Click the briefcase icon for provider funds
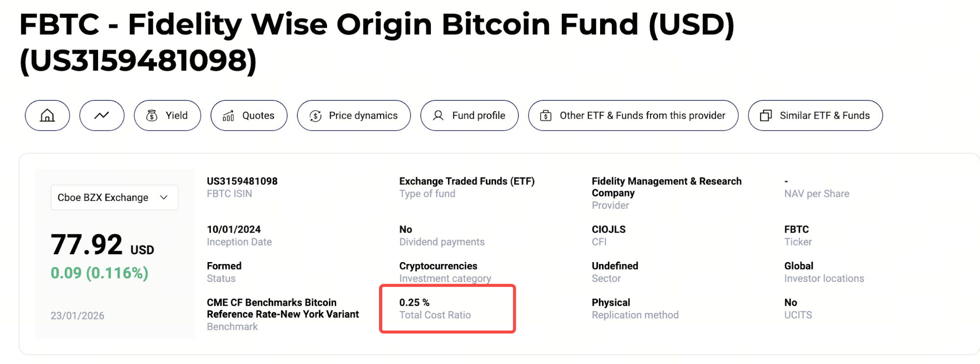The image size is (980, 364). 546,116
